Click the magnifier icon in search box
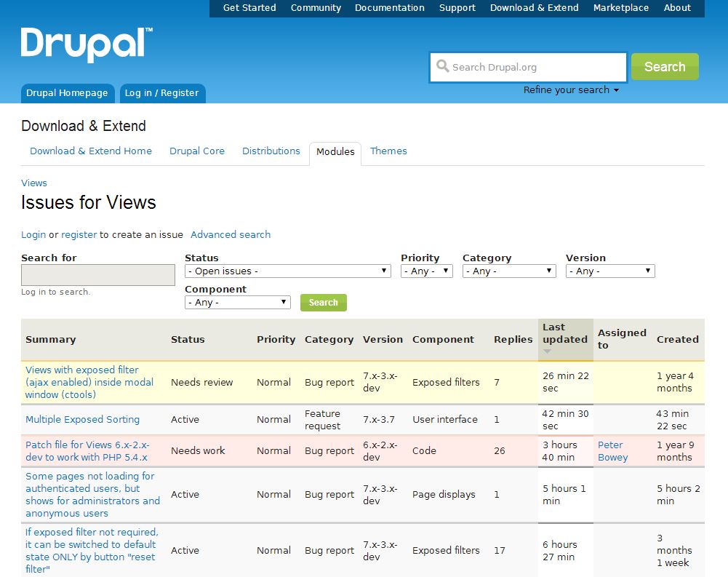The width and height of the screenshot is (728, 577). coord(442,66)
